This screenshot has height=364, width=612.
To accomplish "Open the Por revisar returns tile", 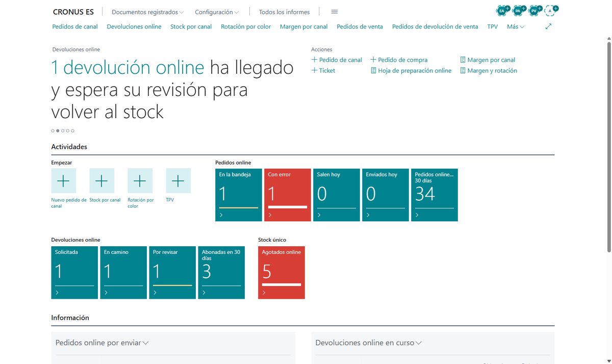I will 172,272.
